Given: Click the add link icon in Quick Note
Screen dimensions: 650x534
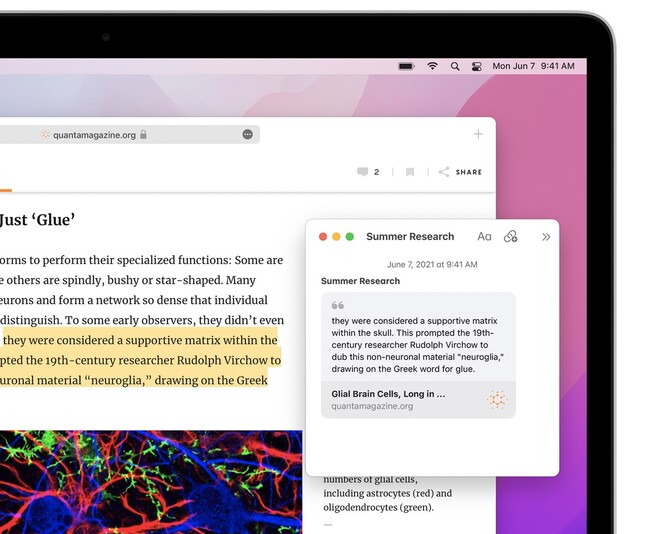Looking at the screenshot, I should (x=510, y=236).
